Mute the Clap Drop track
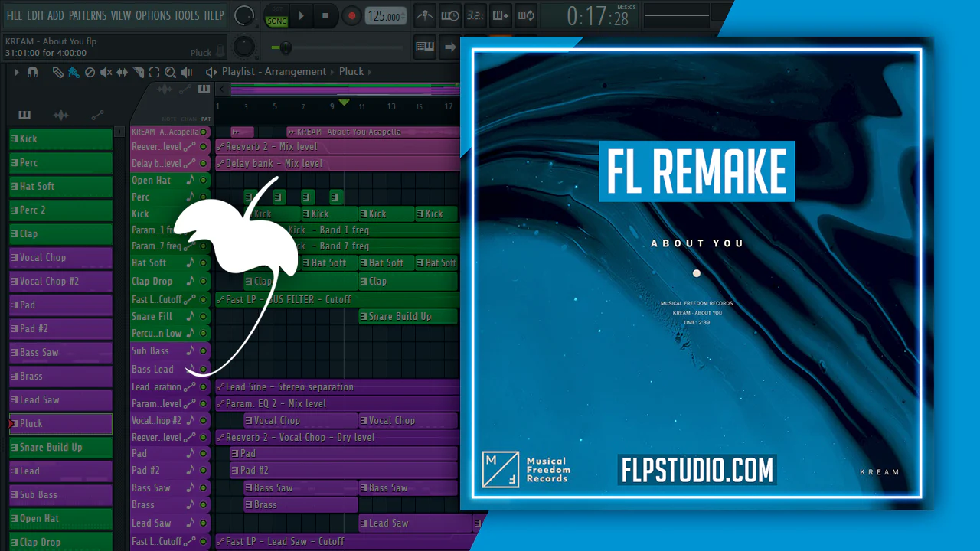 204,282
